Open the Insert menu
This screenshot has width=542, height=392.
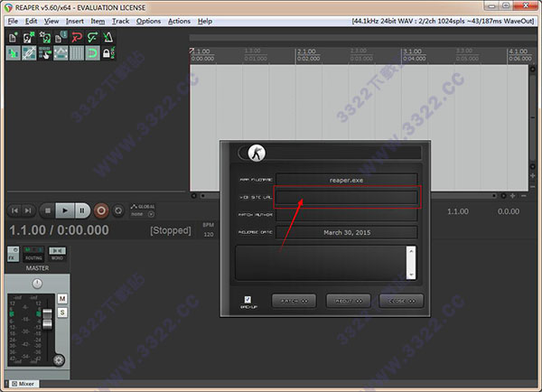[75, 21]
